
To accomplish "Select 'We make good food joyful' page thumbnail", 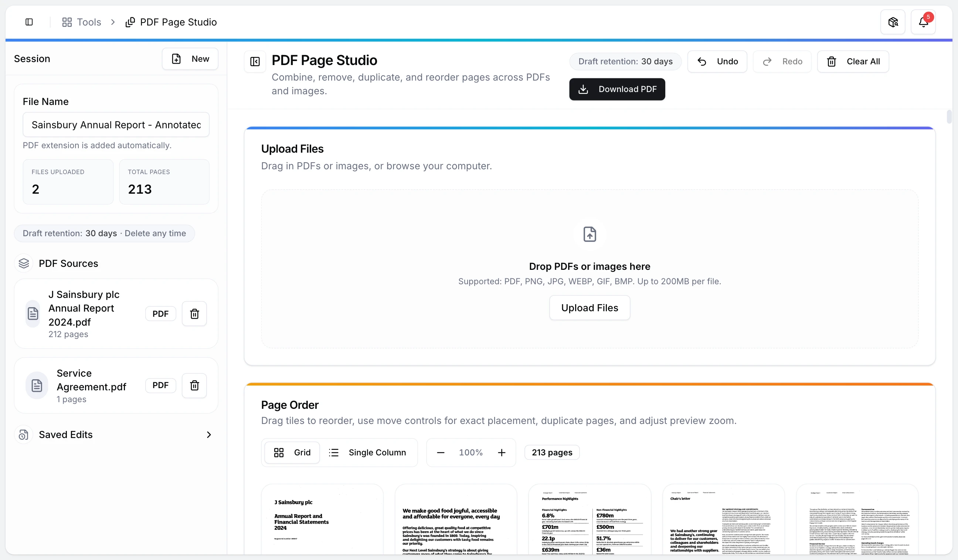I will click(x=456, y=519).
